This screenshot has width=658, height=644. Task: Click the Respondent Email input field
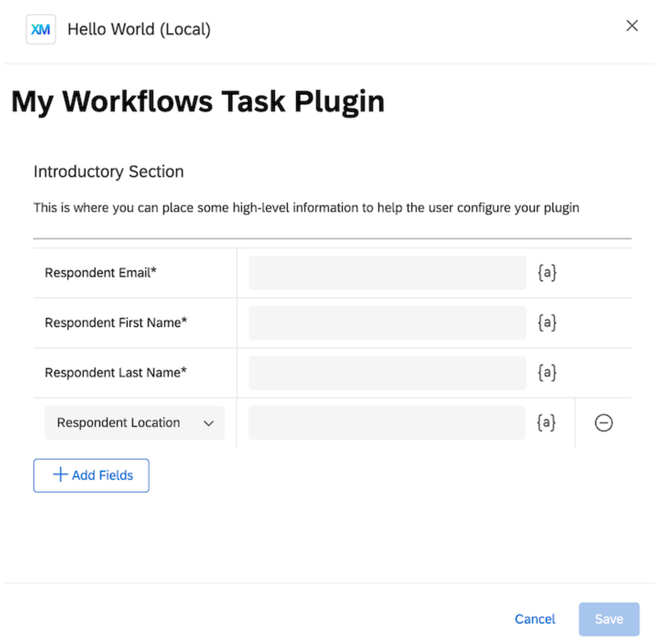387,273
